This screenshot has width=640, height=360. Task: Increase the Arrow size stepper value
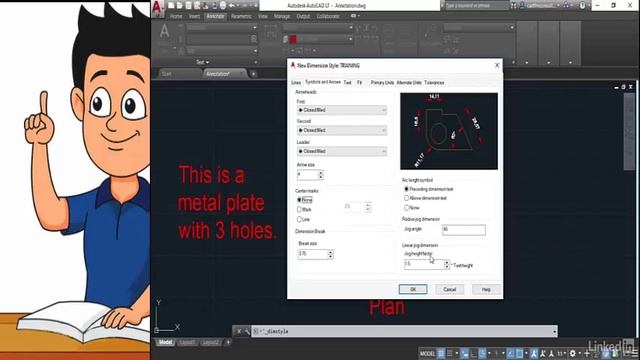pos(320,173)
